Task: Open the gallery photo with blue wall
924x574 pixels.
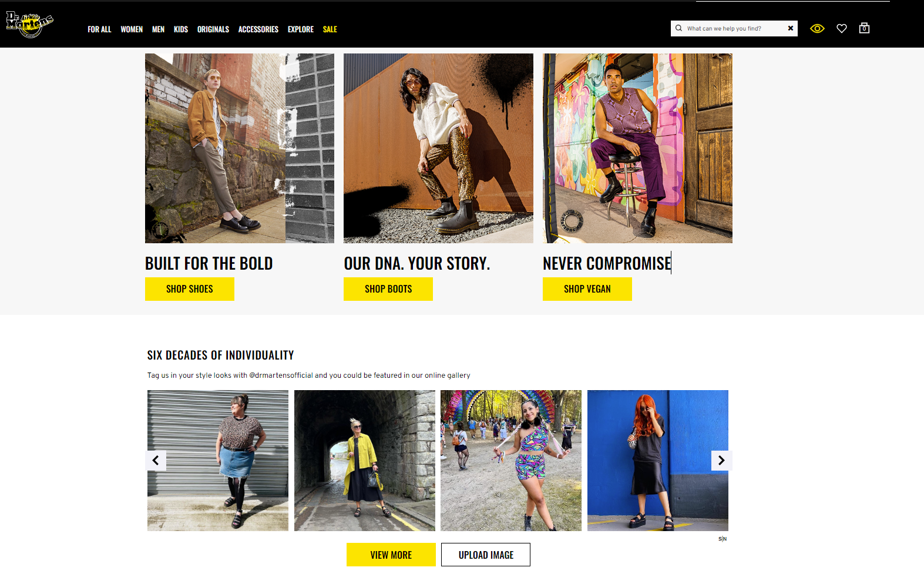Action: point(658,461)
